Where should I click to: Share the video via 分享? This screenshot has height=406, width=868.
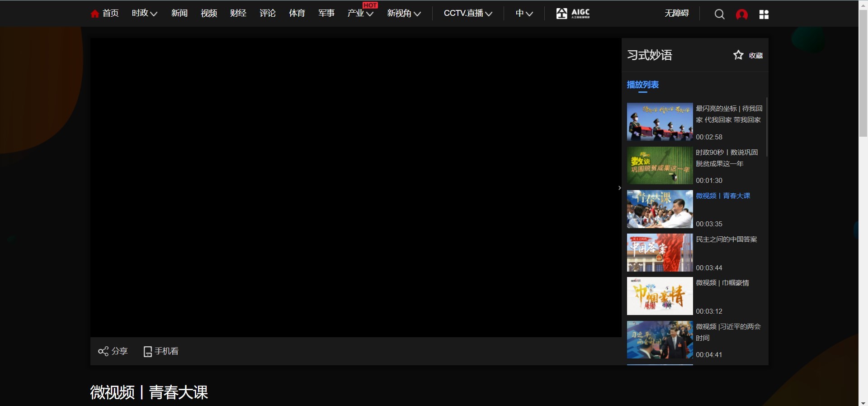113,351
